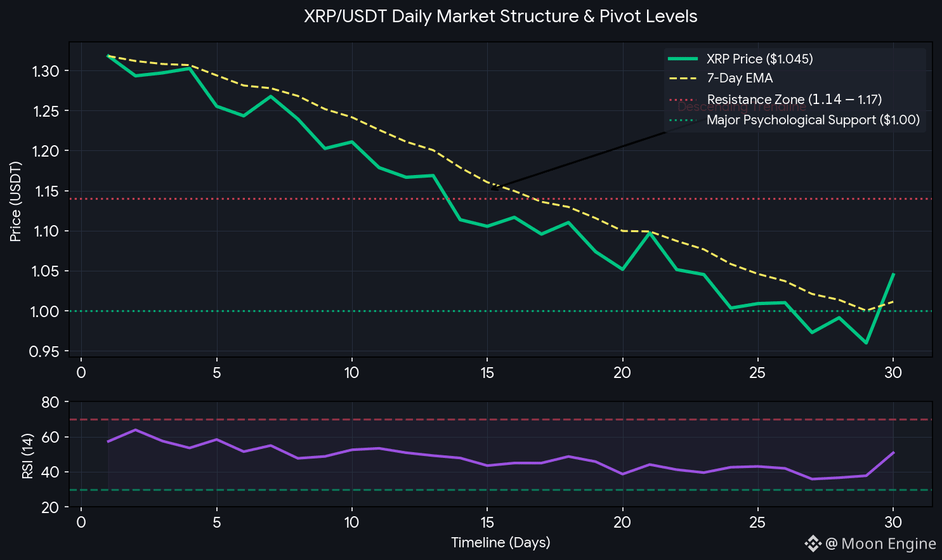Click the "Timeline (Days)" x-axis label

(500, 543)
